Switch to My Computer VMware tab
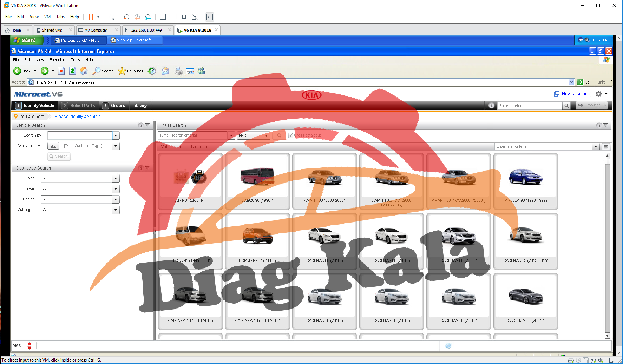 click(96, 30)
